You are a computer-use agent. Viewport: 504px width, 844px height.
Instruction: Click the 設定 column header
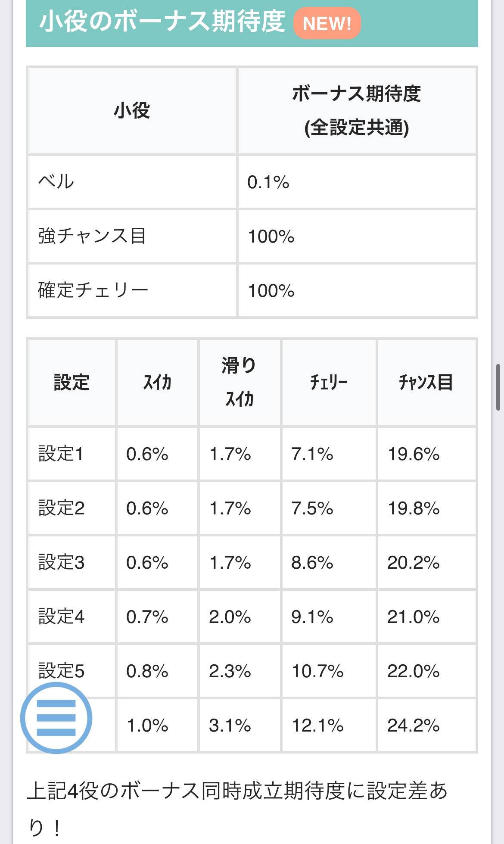(x=72, y=383)
